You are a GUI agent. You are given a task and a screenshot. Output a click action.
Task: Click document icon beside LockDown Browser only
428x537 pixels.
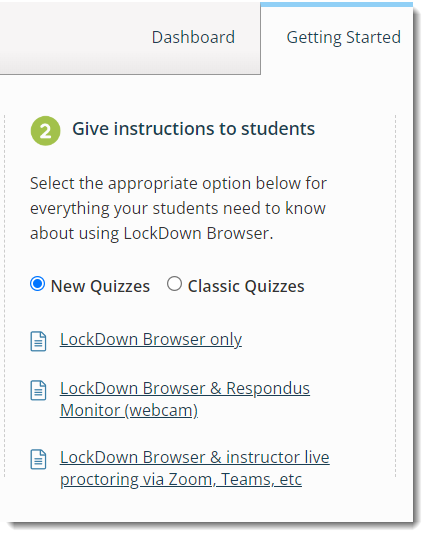(38, 341)
